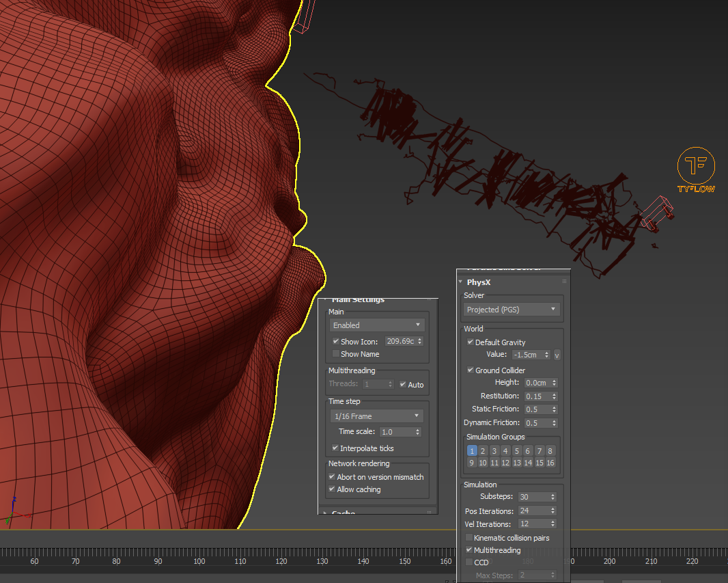The height and width of the screenshot is (583, 728).
Task: Enable Kinematic collision pairs
Action: coord(469,538)
